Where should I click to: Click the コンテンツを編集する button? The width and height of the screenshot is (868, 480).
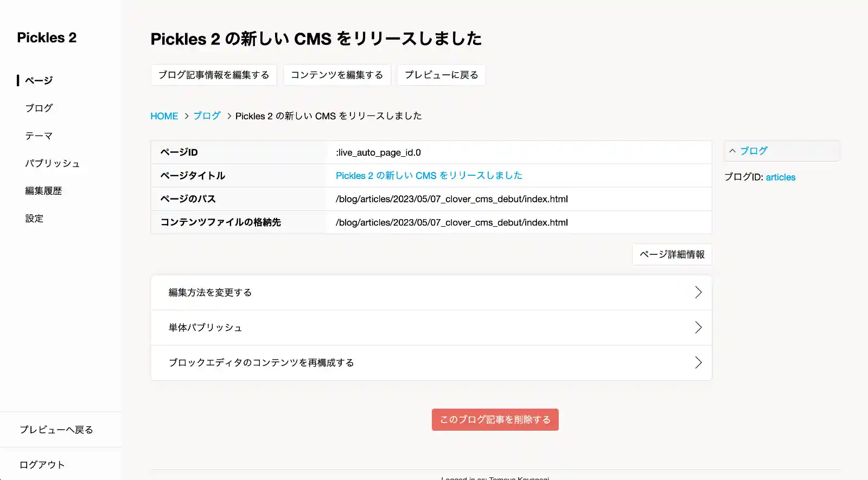point(337,75)
